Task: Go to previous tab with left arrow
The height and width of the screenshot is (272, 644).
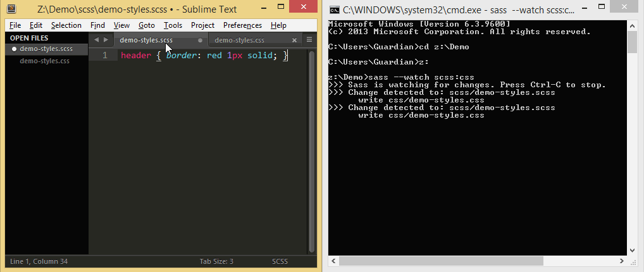Action: click(97, 40)
